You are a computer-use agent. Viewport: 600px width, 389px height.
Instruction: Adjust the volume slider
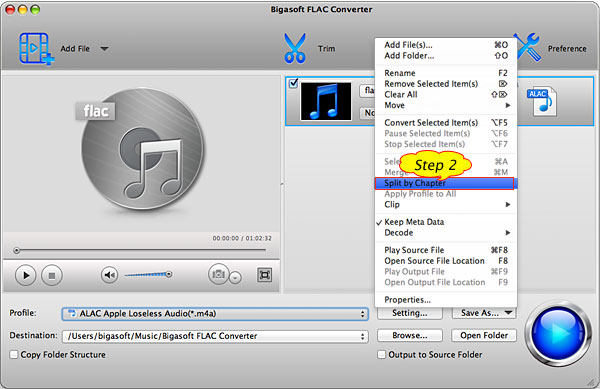[148, 274]
